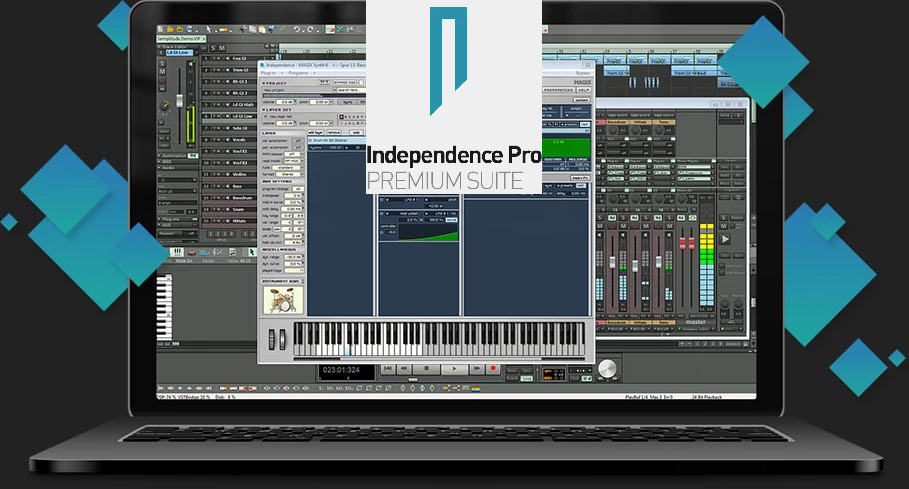The width and height of the screenshot is (909, 489).
Task: Select the arrow mouse tool in top toolbar
Action: 209,30
